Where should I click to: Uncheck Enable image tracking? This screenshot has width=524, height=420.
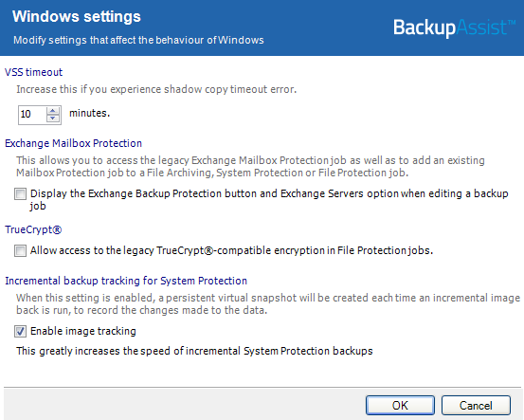tap(20, 331)
